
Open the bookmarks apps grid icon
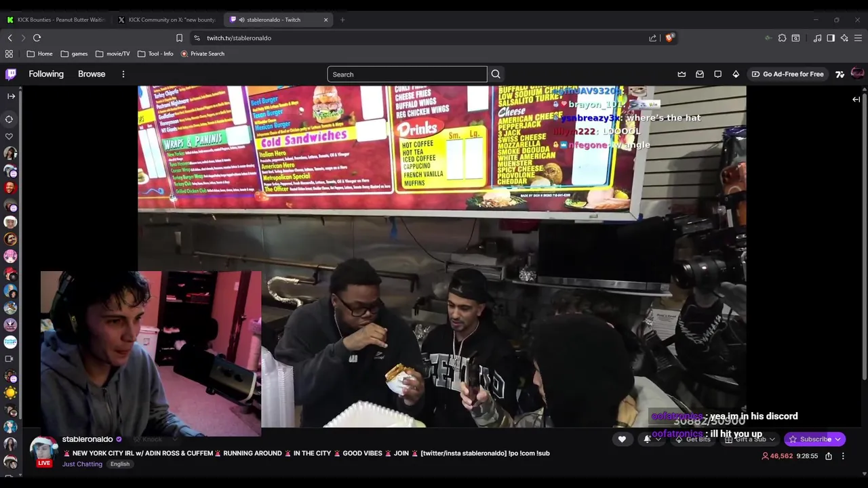coord(9,54)
